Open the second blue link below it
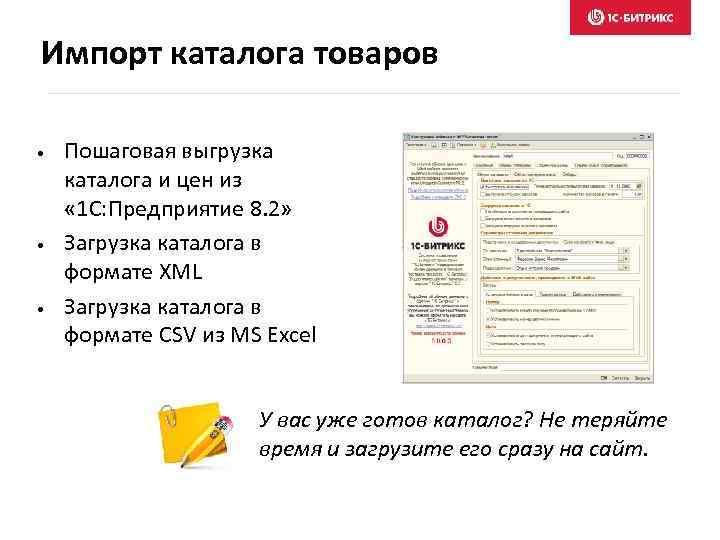Viewport: 720px width, 540px height. (x=438, y=197)
